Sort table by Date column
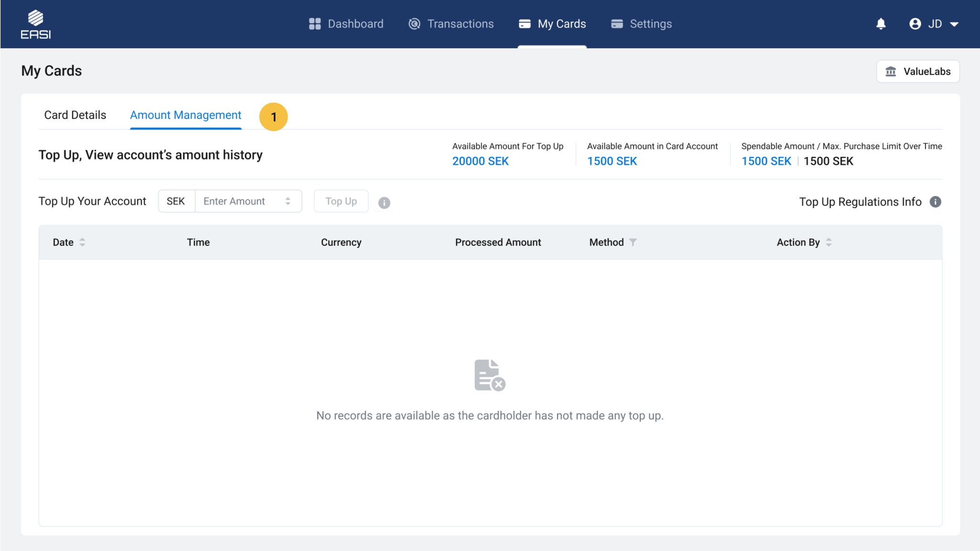Image resolution: width=980 pixels, height=551 pixels. click(82, 242)
